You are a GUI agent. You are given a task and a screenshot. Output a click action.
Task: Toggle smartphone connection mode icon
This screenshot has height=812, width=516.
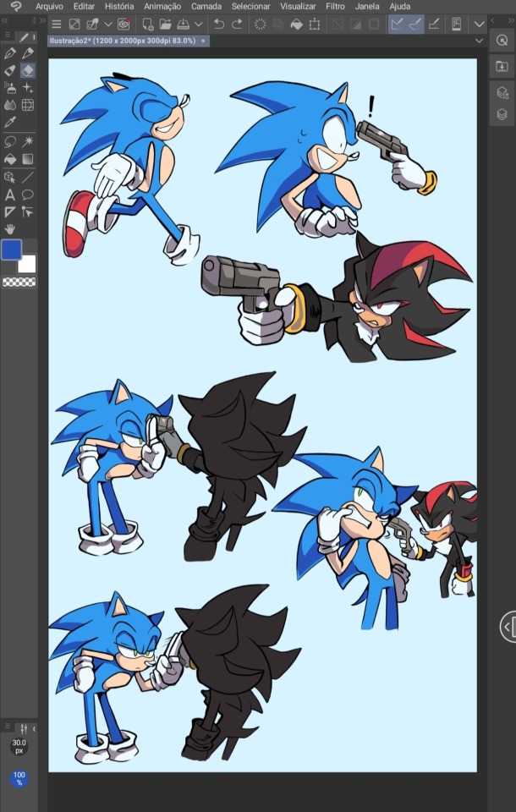tap(457, 24)
